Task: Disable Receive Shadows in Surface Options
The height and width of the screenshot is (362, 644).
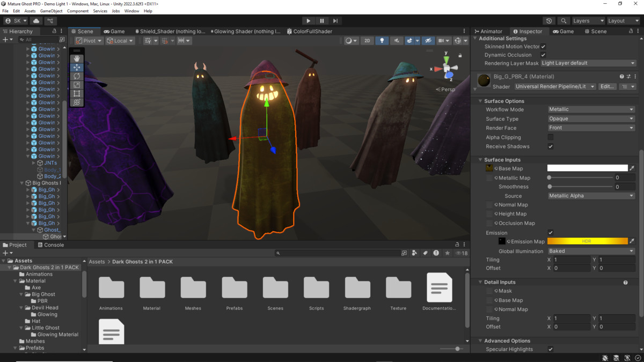Action: coord(551,146)
